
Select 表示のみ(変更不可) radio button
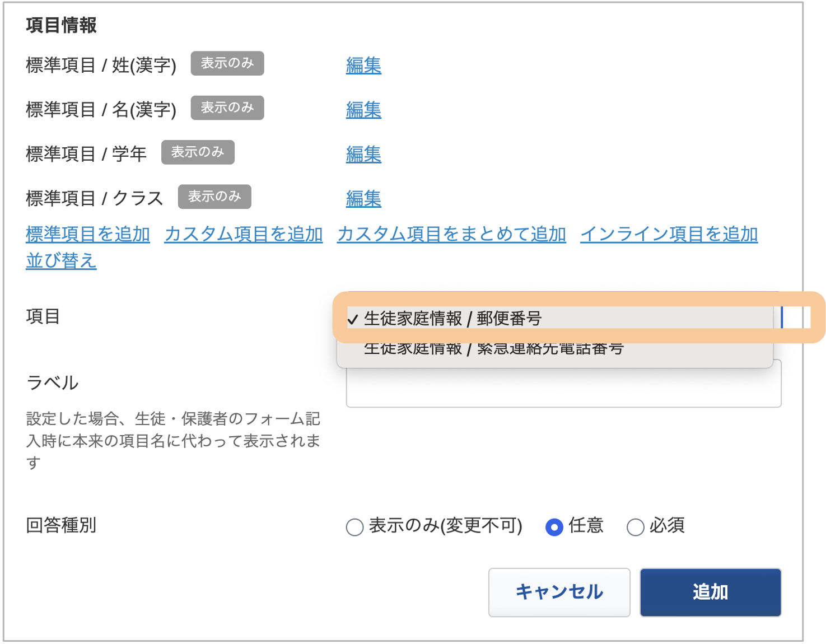tap(355, 527)
